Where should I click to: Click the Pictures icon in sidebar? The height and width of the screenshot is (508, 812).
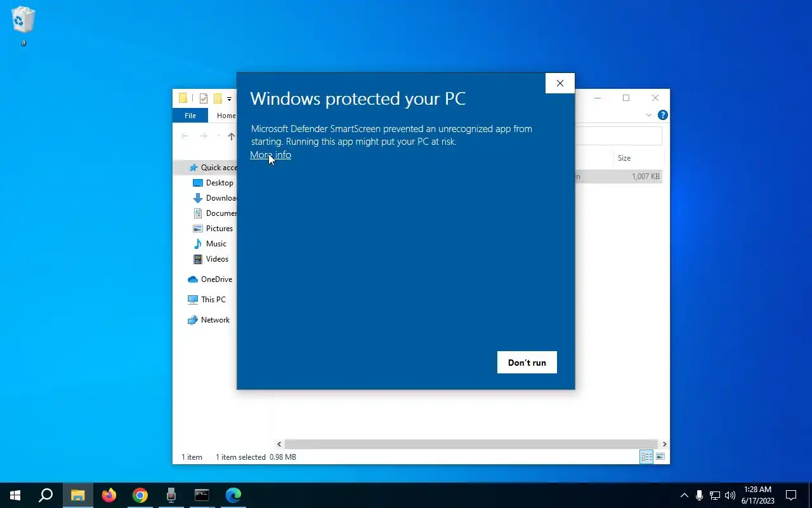point(198,229)
